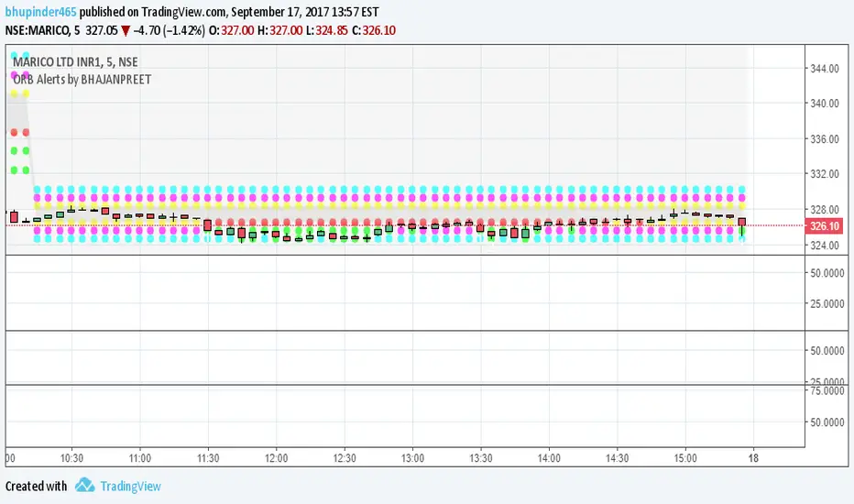Click the 324.00 price axis label
Screen dimensions: 854x504
point(825,246)
